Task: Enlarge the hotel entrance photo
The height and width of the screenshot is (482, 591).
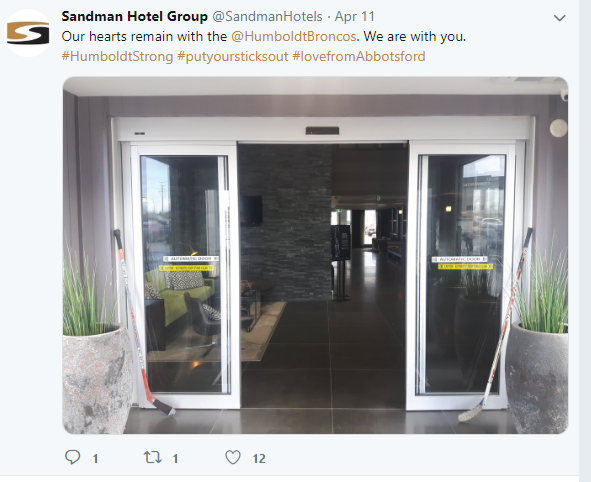Action: click(315, 255)
